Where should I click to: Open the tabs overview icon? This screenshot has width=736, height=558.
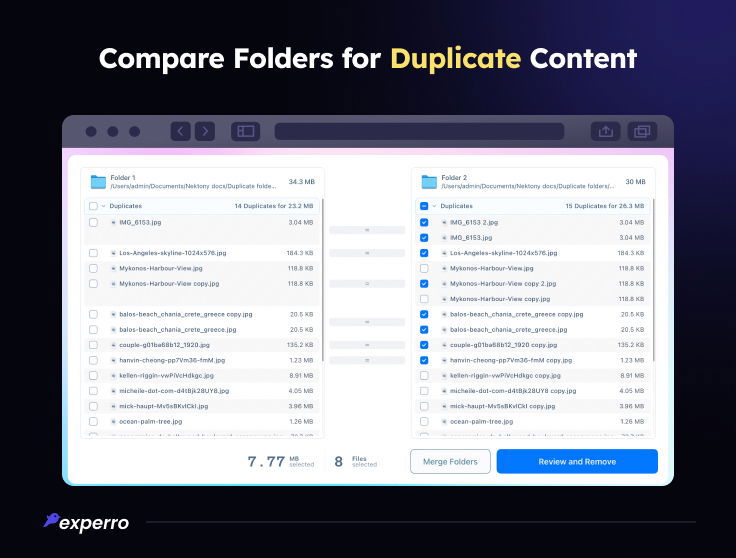[x=642, y=131]
